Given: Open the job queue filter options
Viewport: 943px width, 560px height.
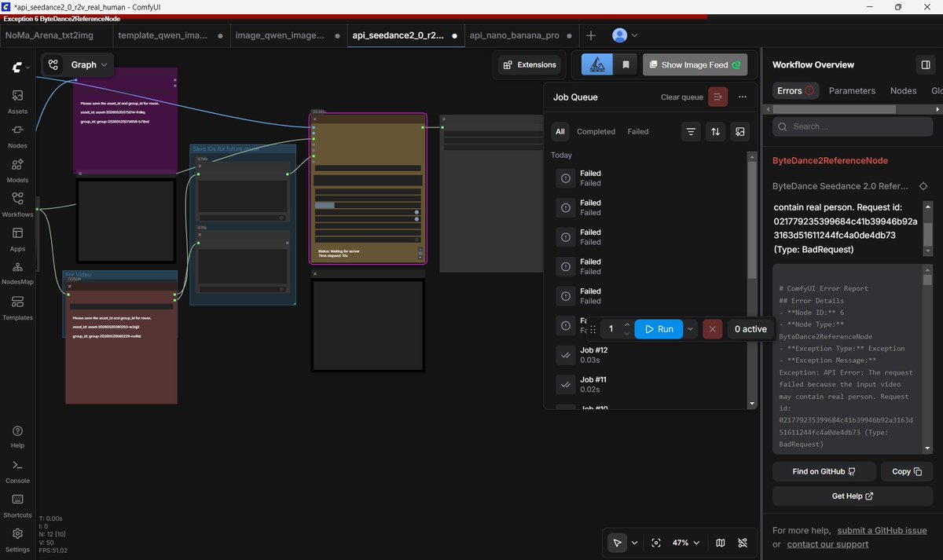Looking at the screenshot, I should point(691,132).
